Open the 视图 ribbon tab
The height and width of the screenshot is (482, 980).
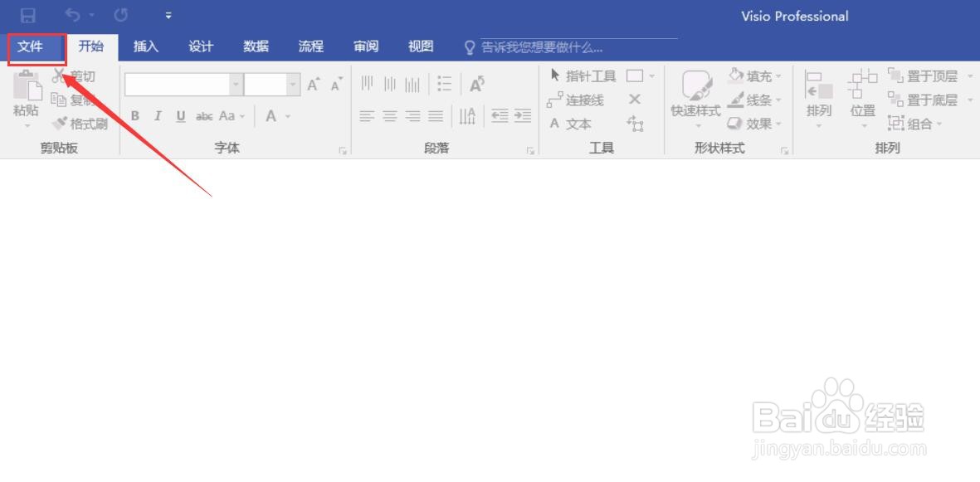tap(421, 47)
